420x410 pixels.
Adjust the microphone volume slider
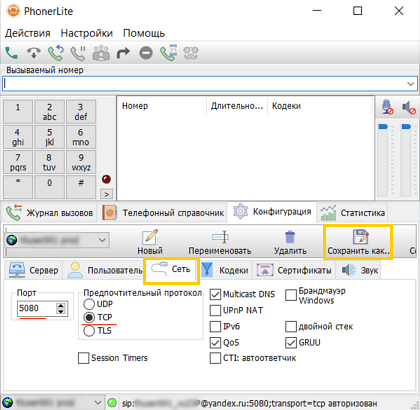(x=383, y=127)
